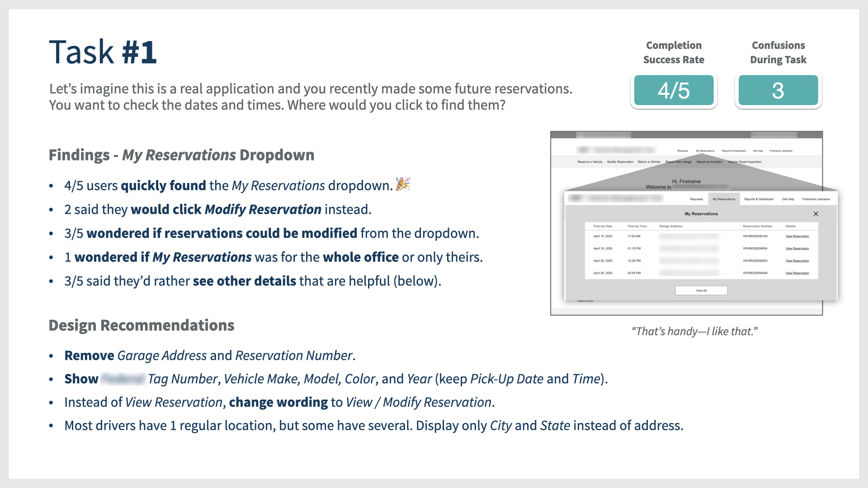Image resolution: width=868 pixels, height=488 pixels.
Task: Click Return a Vehicle menu item
Action: click(649, 162)
